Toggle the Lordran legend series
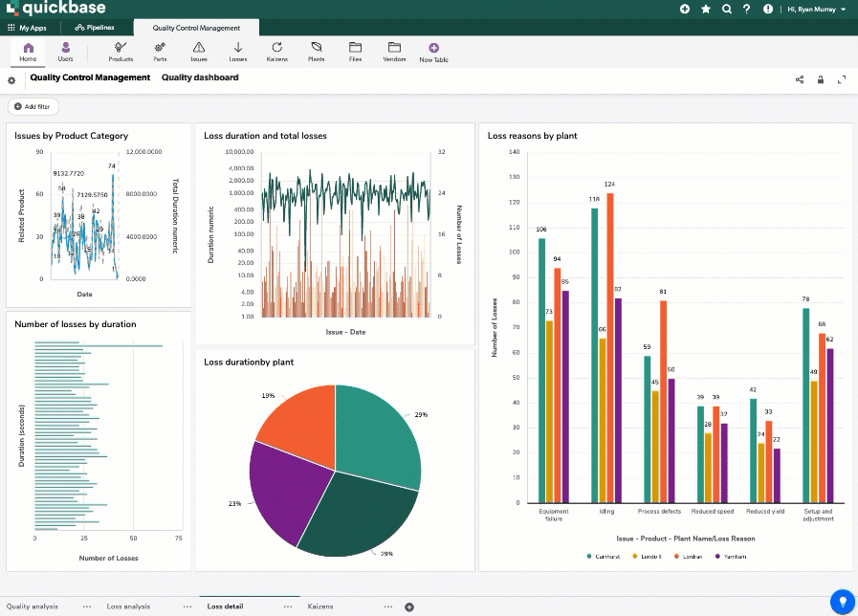This screenshot has height=616, width=858. click(x=688, y=557)
